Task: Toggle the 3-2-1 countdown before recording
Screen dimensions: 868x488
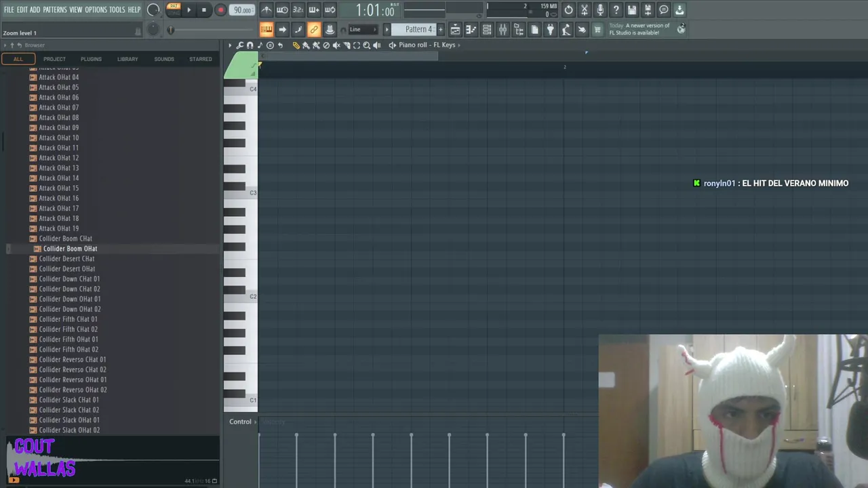Action: (x=298, y=10)
